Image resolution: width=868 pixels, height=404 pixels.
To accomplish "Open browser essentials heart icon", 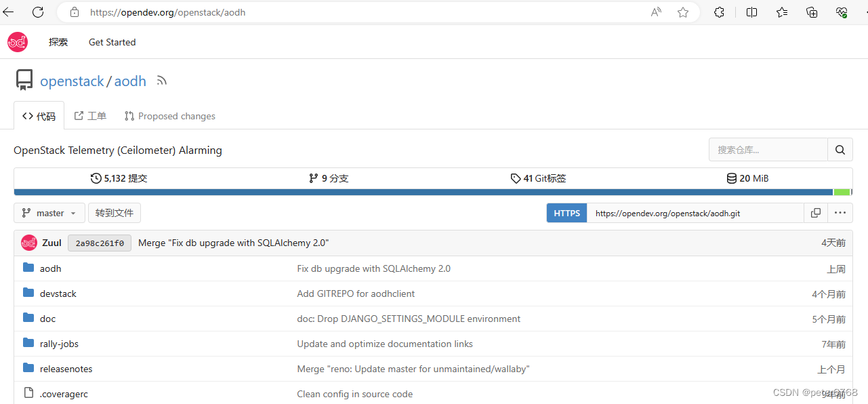I will 842,12.
